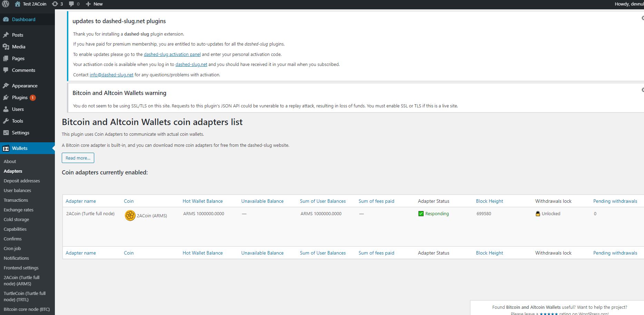Dismiss the Wallets warning notice
The image size is (644, 315).
[643, 90]
